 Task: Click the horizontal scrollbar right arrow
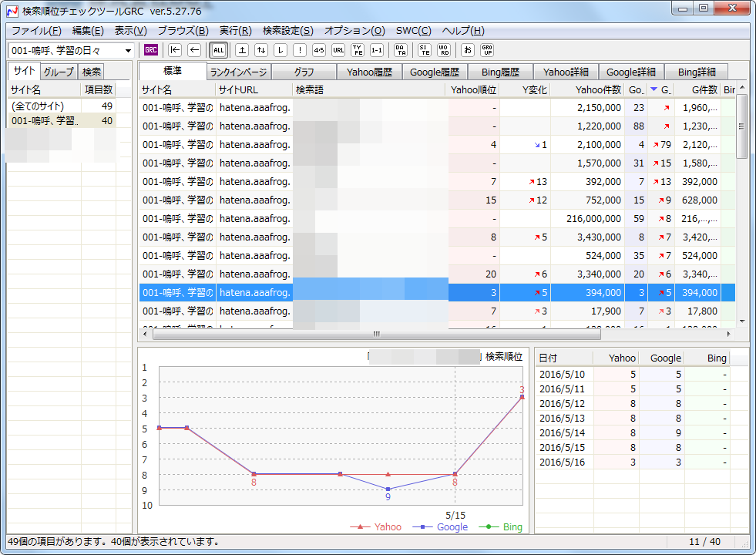pyautogui.click(x=728, y=334)
